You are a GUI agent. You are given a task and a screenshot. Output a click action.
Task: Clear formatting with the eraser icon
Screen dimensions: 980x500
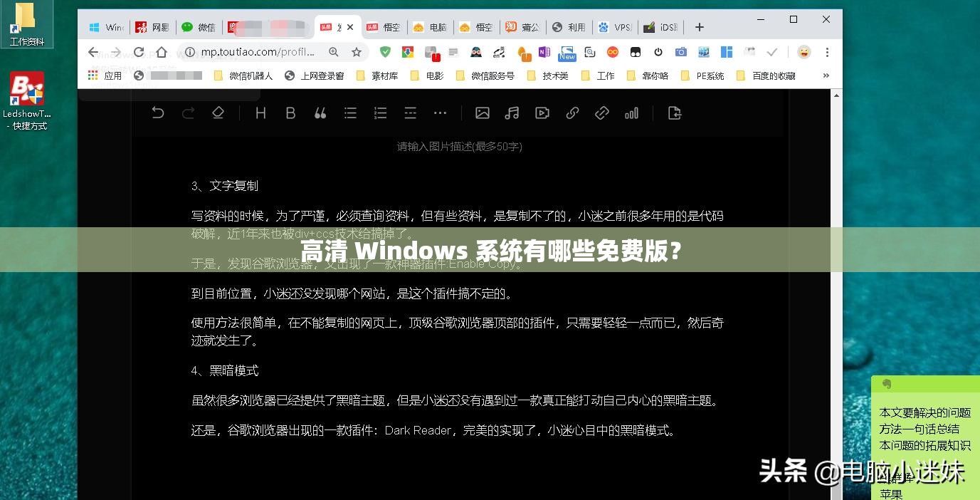coord(218,113)
